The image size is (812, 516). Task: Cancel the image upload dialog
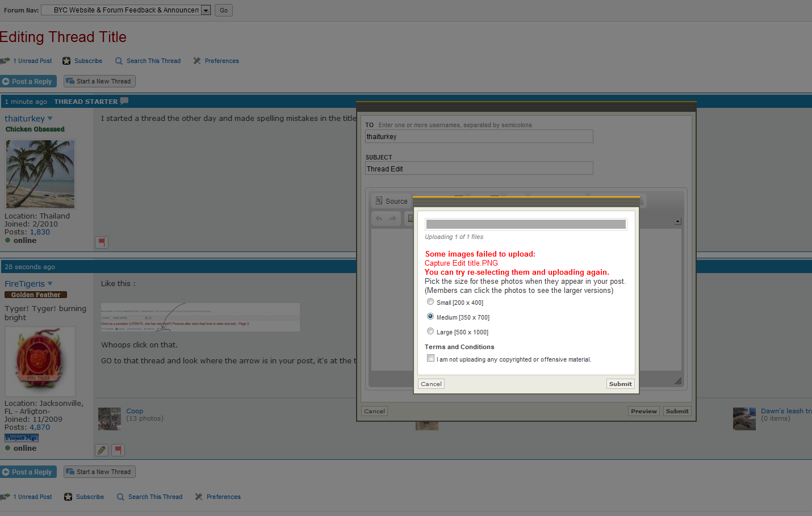click(x=431, y=384)
